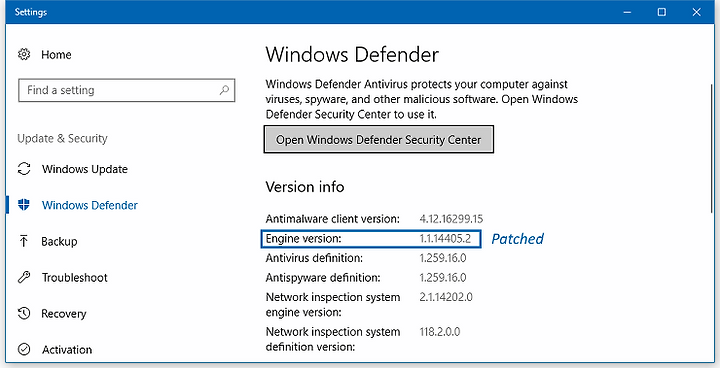Click the highlighted Engine version row
The width and height of the screenshot is (720, 368).
pos(371,239)
